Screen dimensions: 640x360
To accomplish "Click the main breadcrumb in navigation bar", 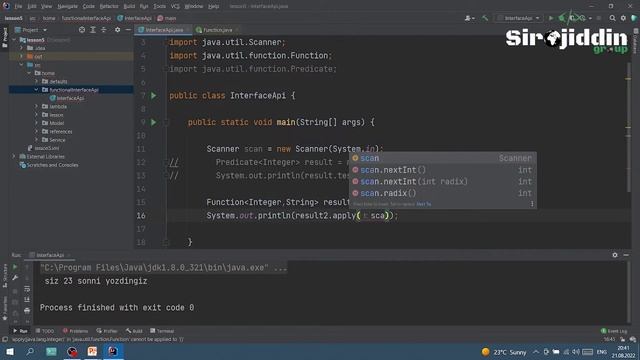I will click(167, 18).
